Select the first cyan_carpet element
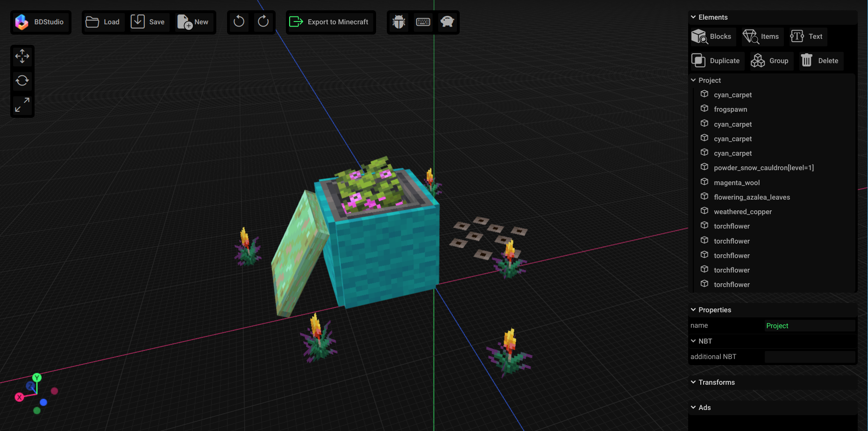The image size is (868, 431). (x=733, y=95)
